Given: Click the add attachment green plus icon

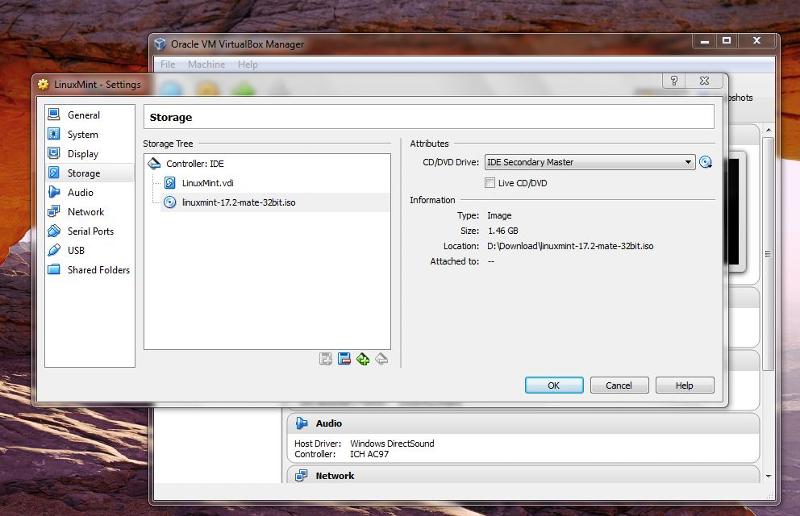Looking at the screenshot, I should pyautogui.click(x=363, y=359).
